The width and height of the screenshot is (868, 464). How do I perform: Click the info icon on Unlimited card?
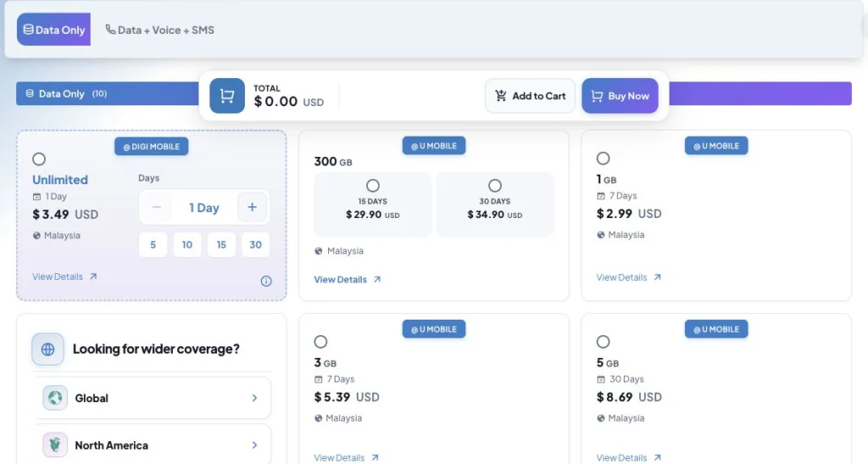[x=266, y=282]
